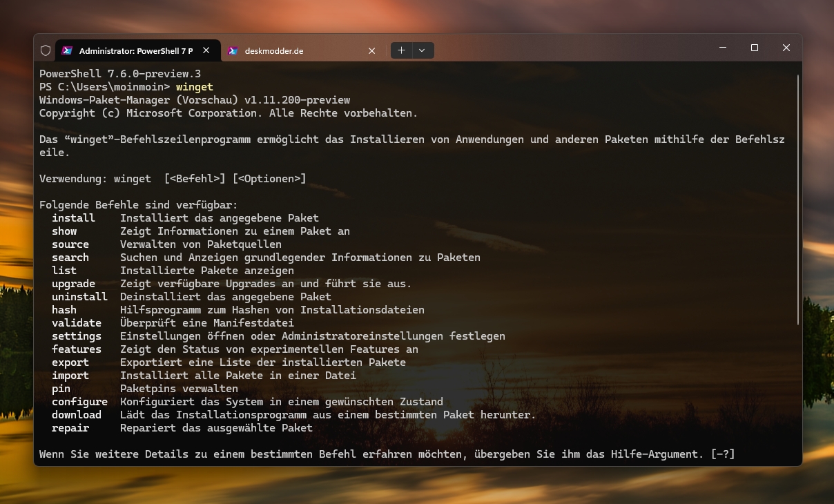This screenshot has height=504, width=834.
Task: Click the 'hash' command name
Action: [x=64, y=310]
